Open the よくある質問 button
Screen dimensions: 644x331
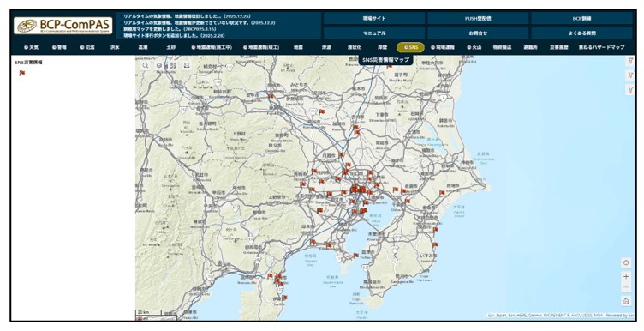click(582, 33)
